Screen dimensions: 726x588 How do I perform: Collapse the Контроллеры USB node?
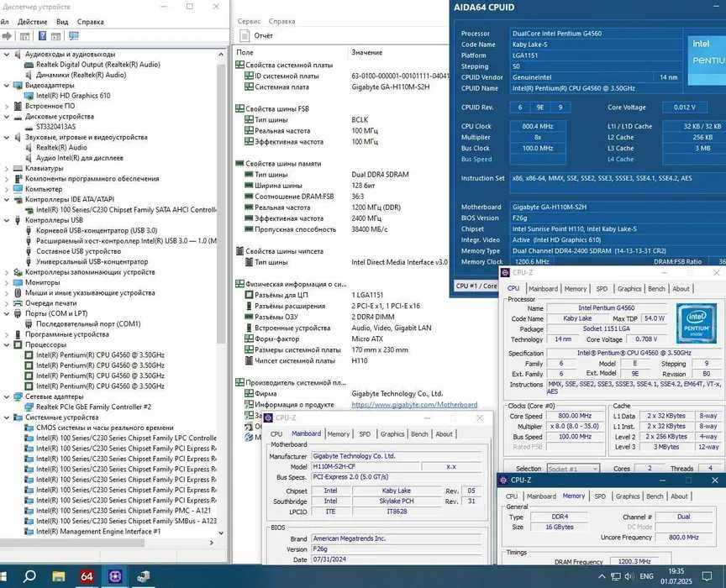[7, 220]
